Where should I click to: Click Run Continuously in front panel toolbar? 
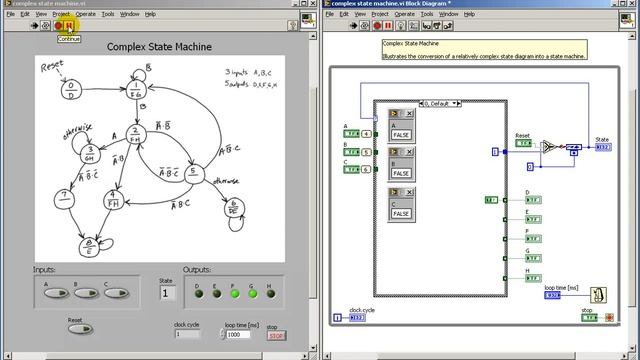click(x=46, y=26)
